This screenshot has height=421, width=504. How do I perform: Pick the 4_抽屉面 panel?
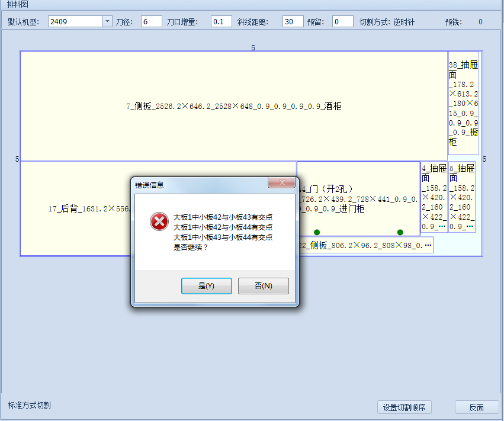coord(434,197)
